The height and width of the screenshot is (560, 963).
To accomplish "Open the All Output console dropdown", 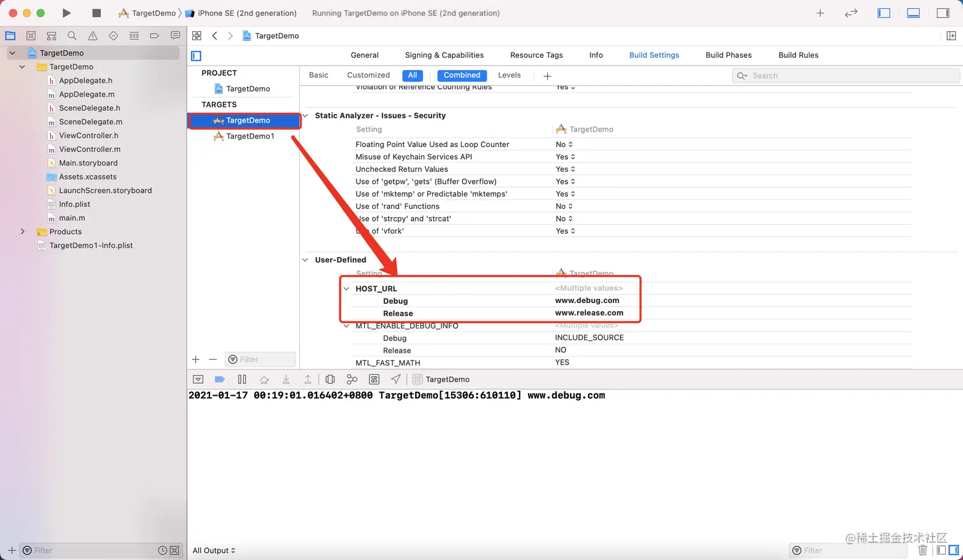I will point(214,550).
